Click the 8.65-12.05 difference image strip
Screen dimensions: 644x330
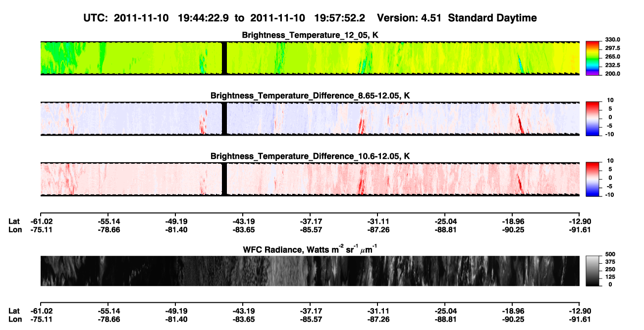click(x=310, y=119)
